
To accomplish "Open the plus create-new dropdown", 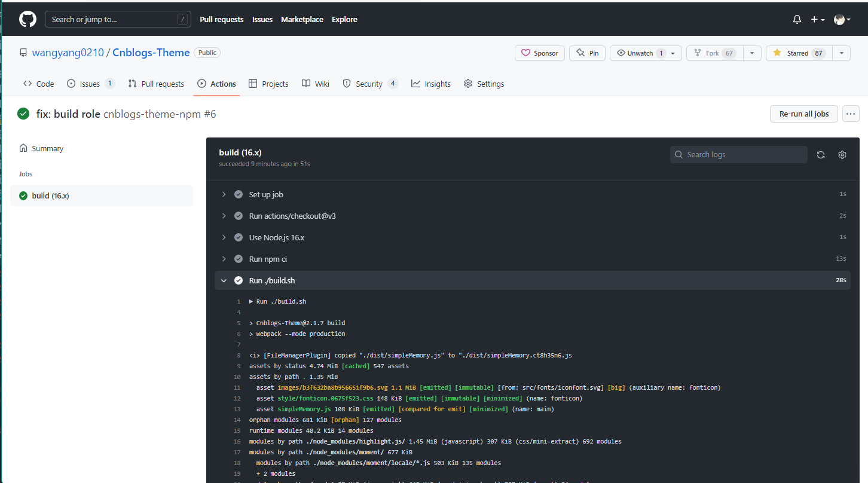I will coord(817,20).
